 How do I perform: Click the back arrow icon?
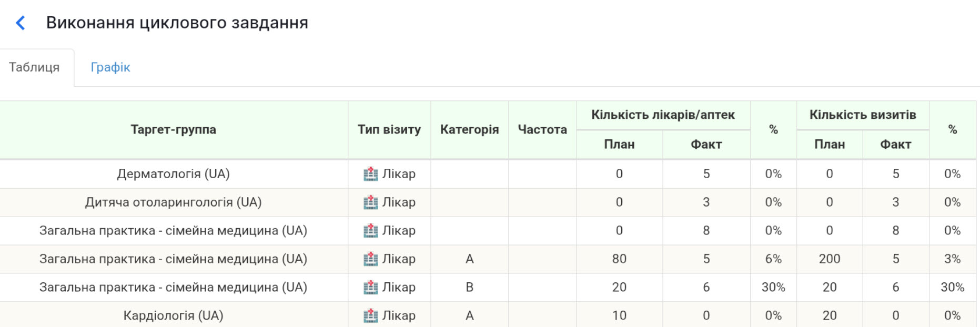pos(20,23)
